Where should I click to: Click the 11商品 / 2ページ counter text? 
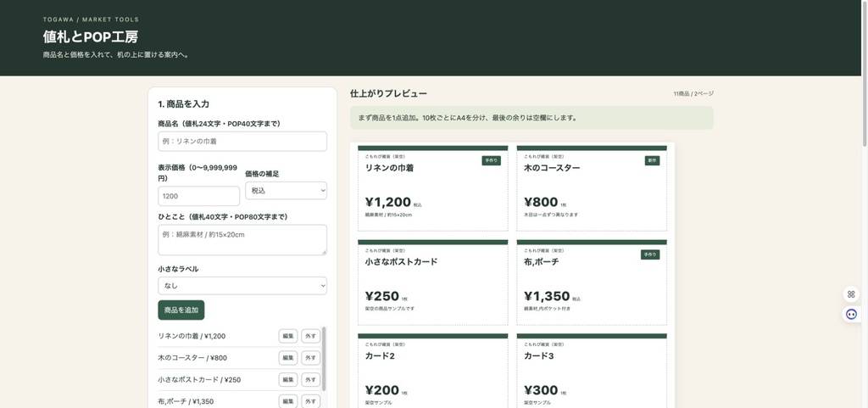click(x=693, y=94)
